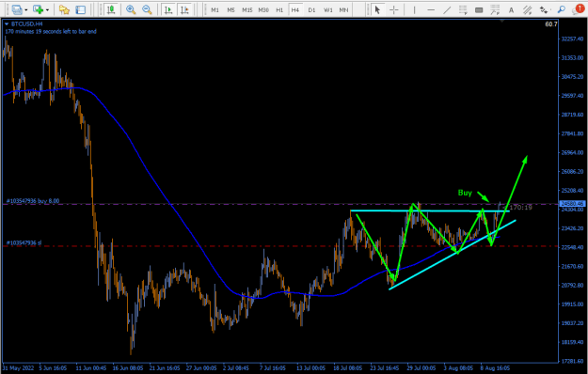The image size is (588, 374).
Task: Click the 17281.60 price axis label
Action: [572, 361]
